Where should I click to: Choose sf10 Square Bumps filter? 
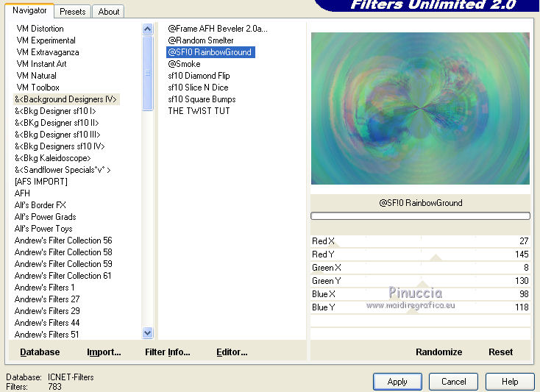click(202, 99)
